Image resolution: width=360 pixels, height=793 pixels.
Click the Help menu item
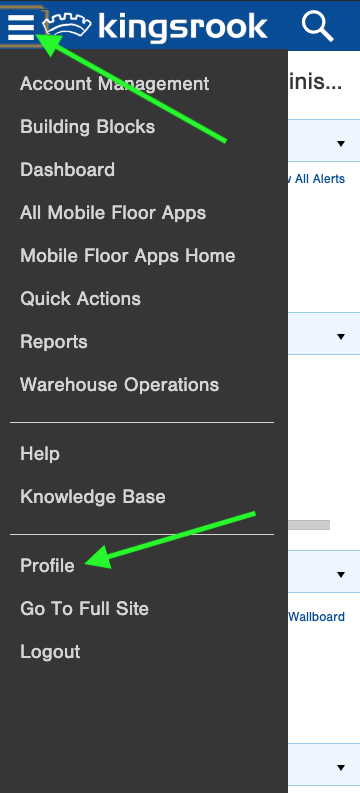coord(40,454)
